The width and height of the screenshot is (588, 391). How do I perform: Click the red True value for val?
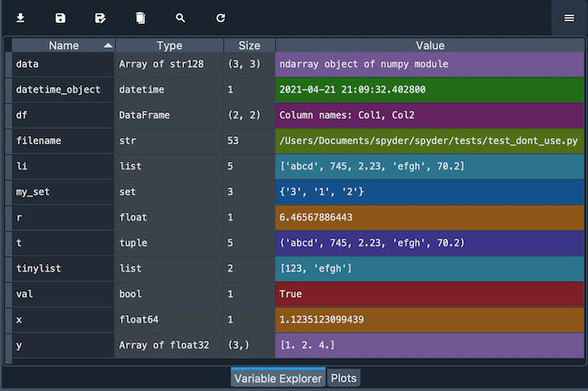429,294
